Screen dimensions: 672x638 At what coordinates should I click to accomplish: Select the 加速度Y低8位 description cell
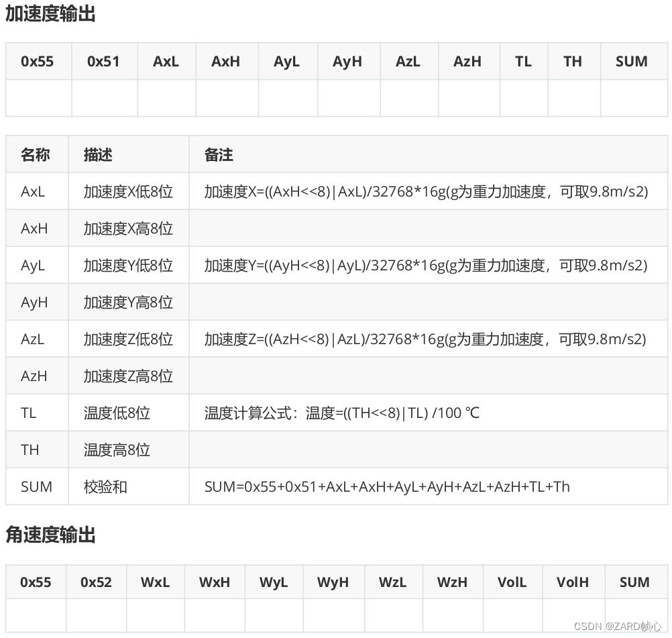(x=129, y=265)
